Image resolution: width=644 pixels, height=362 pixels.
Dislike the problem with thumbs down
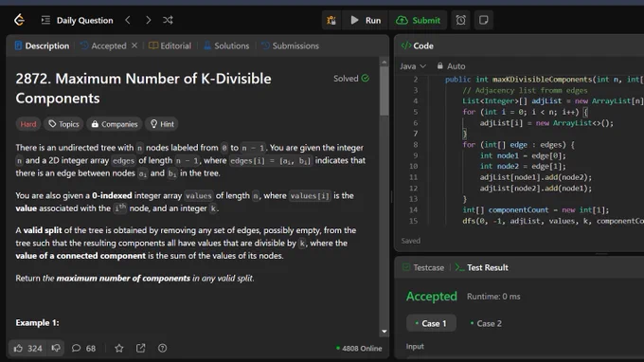pyautogui.click(x=56, y=348)
